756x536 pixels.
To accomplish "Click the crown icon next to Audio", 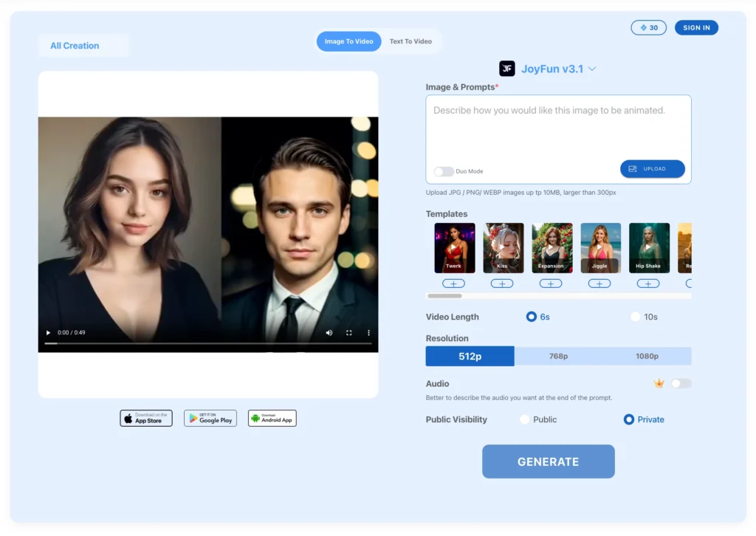I will (x=659, y=383).
